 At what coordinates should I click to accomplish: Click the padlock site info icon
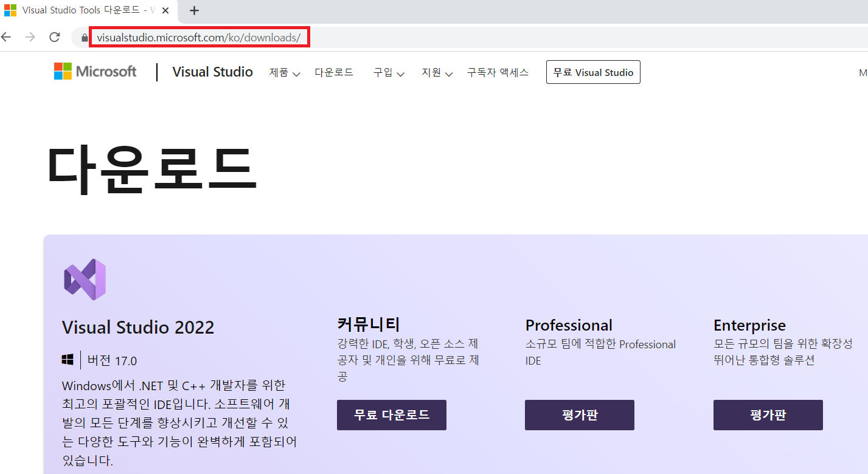84,38
